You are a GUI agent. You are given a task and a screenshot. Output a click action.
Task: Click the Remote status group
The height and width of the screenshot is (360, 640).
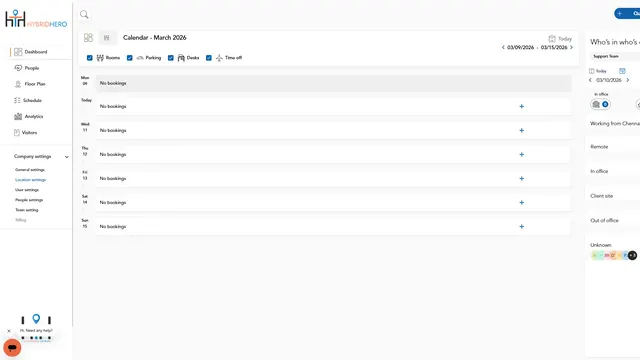[x=599, y=147]
